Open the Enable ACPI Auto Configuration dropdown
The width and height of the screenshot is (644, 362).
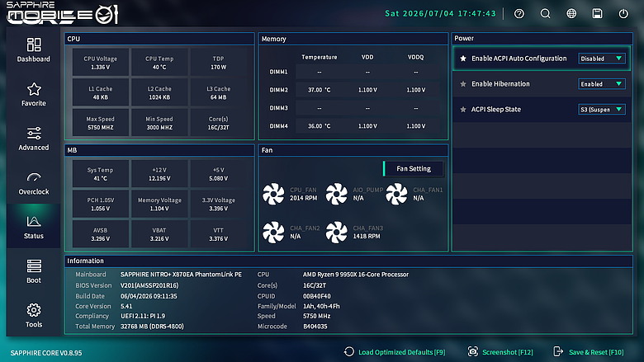tap(602, 59)
